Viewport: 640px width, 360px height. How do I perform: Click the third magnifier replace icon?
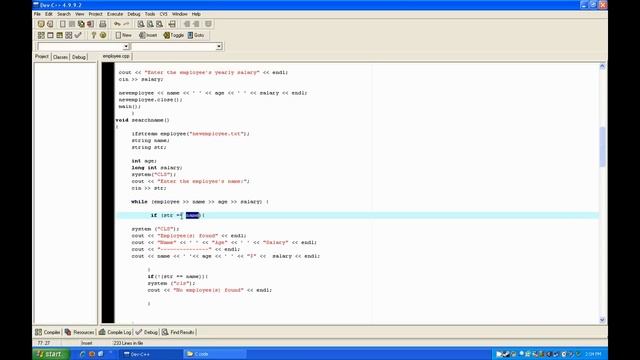(160, 24)
